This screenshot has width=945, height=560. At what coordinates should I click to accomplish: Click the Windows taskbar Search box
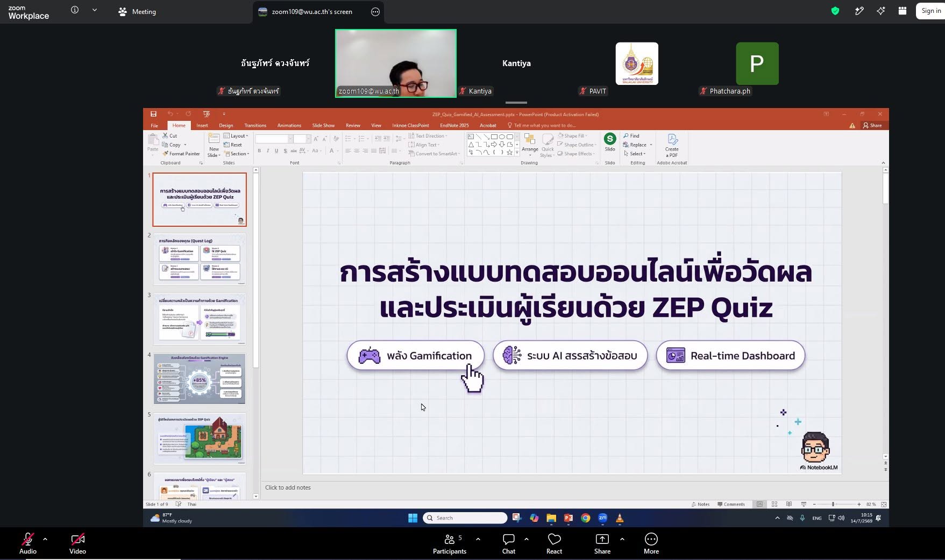pos(465,518)
